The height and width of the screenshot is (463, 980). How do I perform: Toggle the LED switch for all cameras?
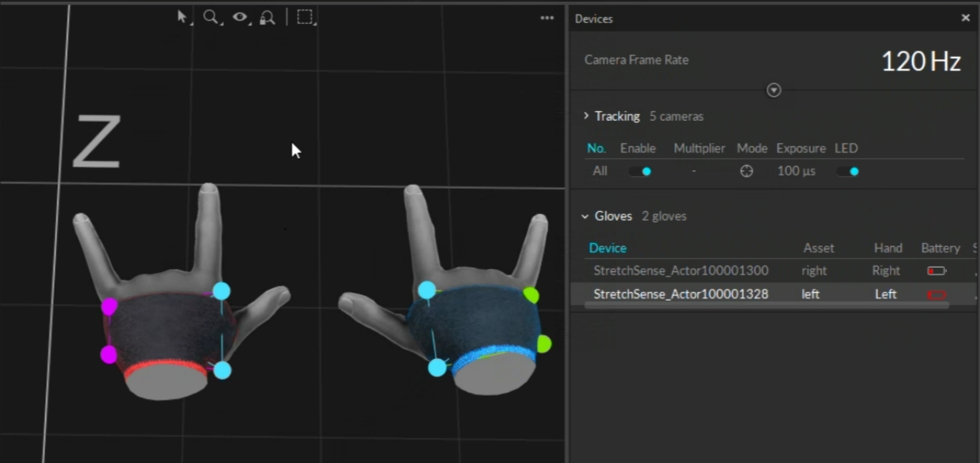coord(848,171)
